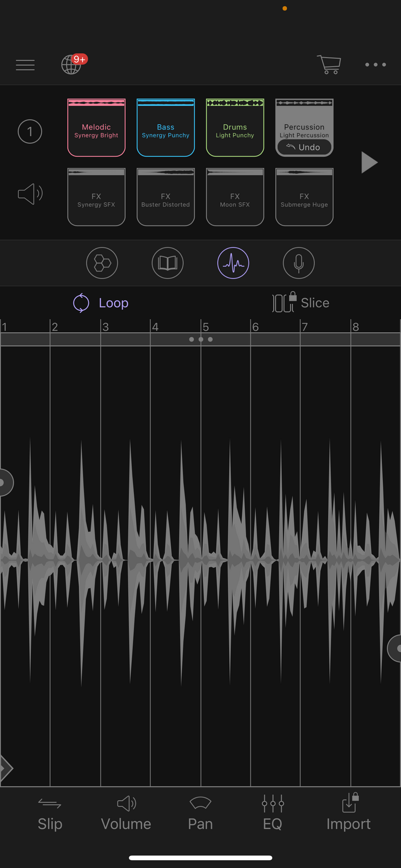Open the globe notifications icon
Screen dimensions: 401x868
[73, 64]
